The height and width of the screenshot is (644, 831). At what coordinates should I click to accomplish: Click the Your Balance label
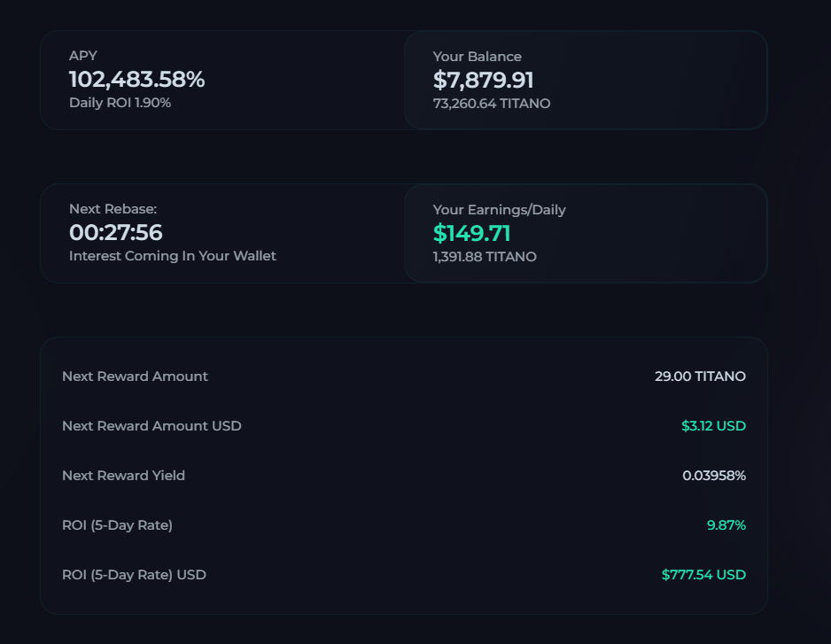click(477, 56)
